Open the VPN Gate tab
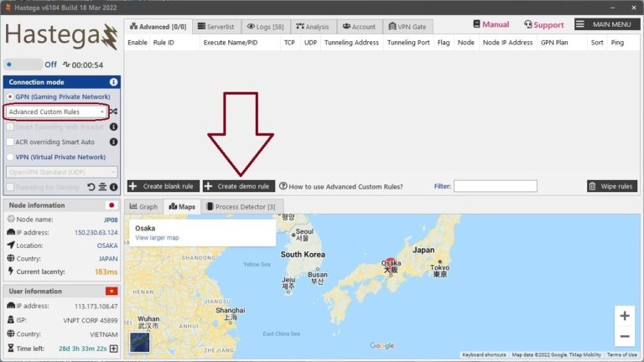This screenshot has height=362, width=644. pos(408,27)
